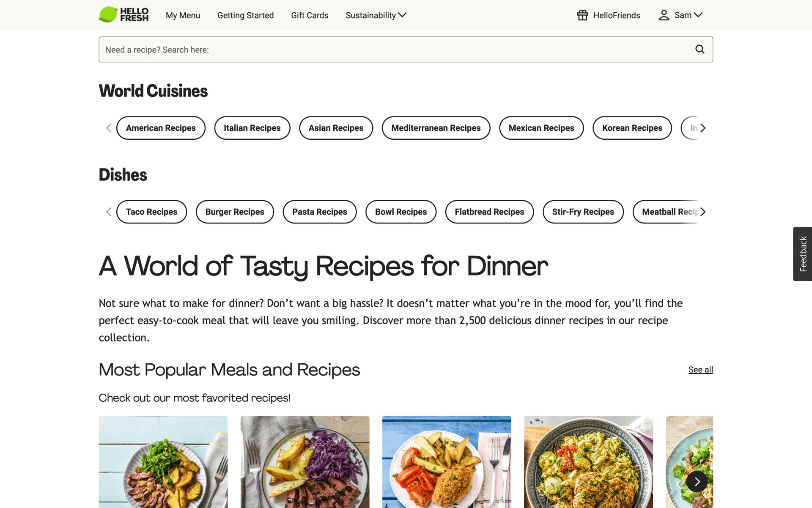The image size is (812, 508).
Task: Advance World Cuisines list with right arrow
Action: point(702,128)
